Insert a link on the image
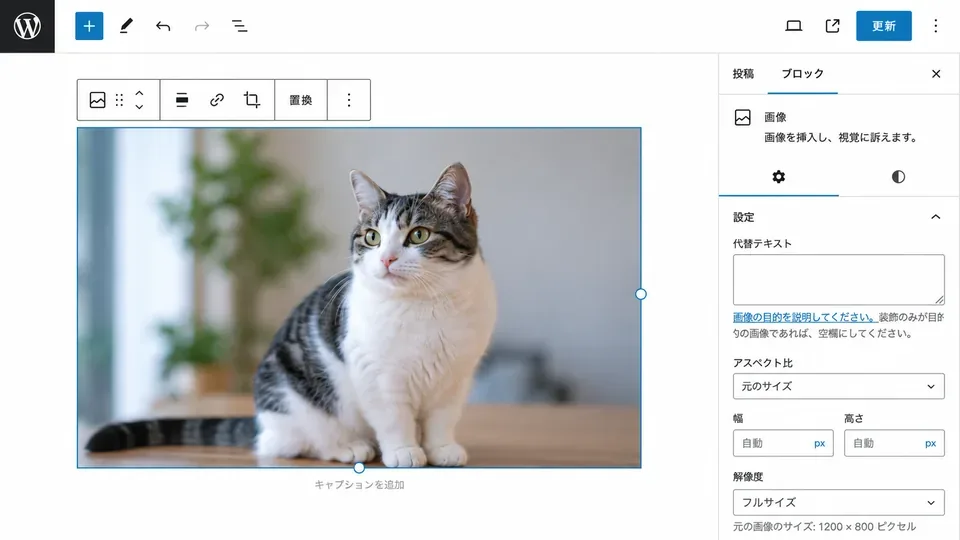Viewport: 960px width, 540px height. [217, 100]
